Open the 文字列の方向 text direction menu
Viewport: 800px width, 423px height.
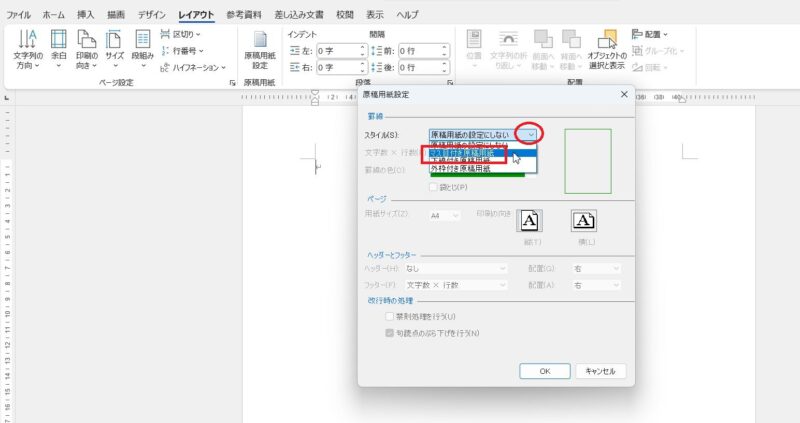pyautogui.click(x=28, y=49)
